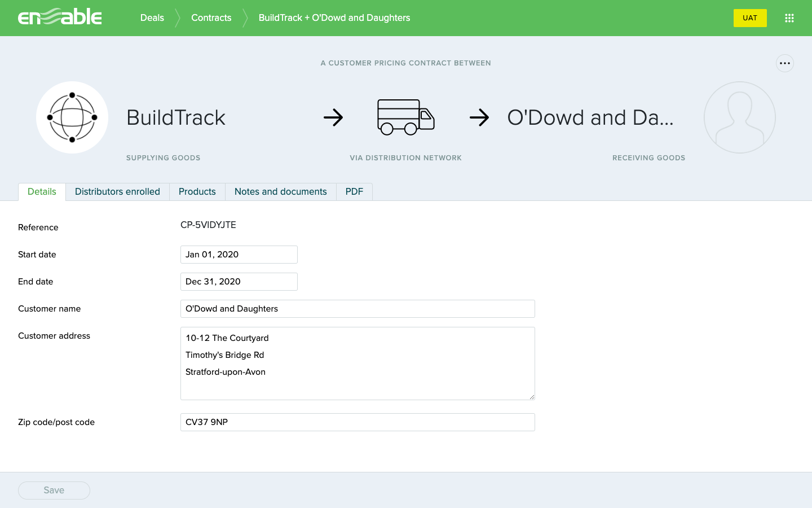This screenshot has height=508, width=812.
Task: Click the Customer address label
Action: 54,336
